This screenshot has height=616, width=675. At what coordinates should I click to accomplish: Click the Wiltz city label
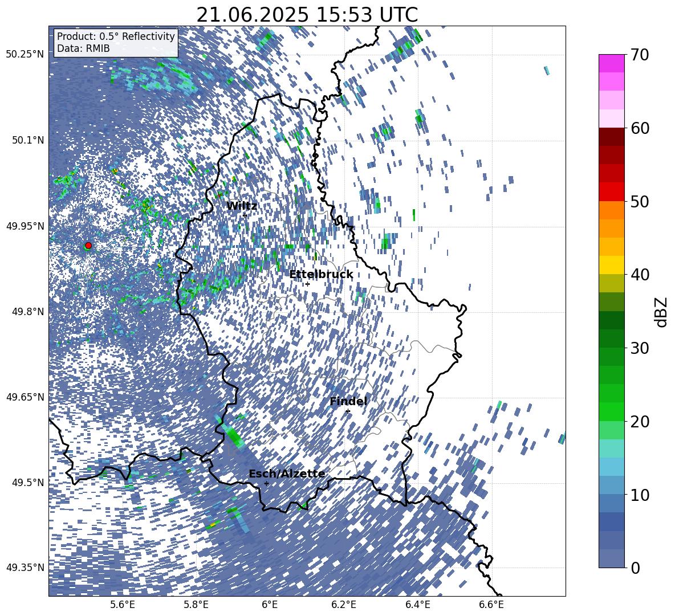tap(242, 206)
